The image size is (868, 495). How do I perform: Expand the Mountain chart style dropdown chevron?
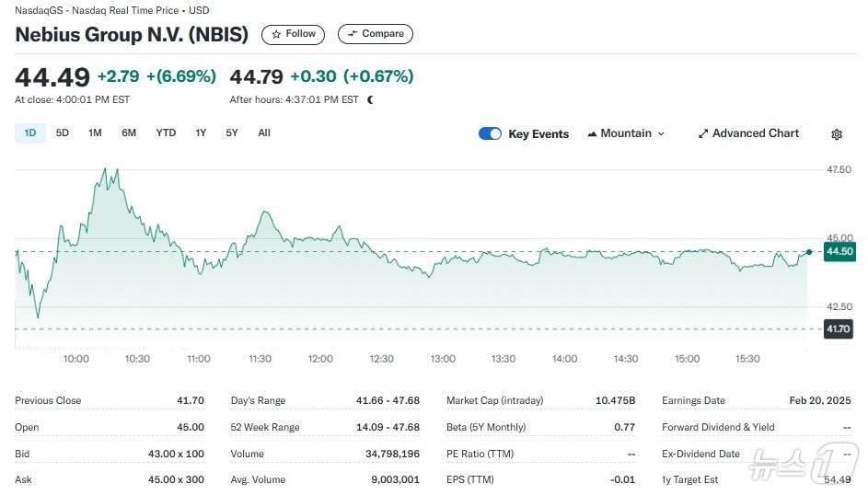[x=661, y=134]
